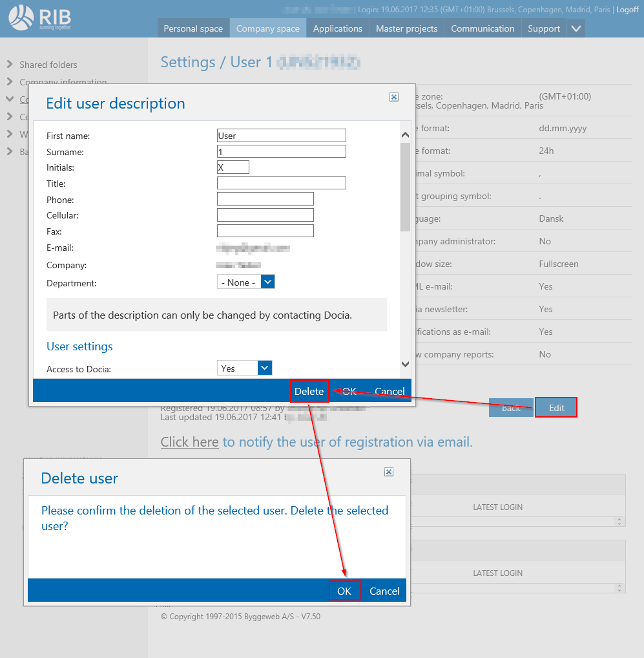Click the Logoff link
Screen dimensions: 644x658
pos(627,10)
